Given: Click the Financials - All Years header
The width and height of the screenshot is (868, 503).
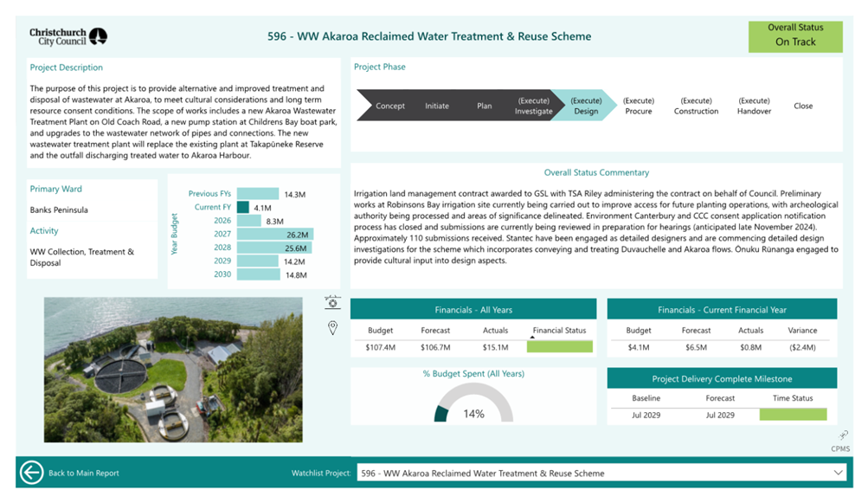Looking at the screenshot, I should point(473,310).
